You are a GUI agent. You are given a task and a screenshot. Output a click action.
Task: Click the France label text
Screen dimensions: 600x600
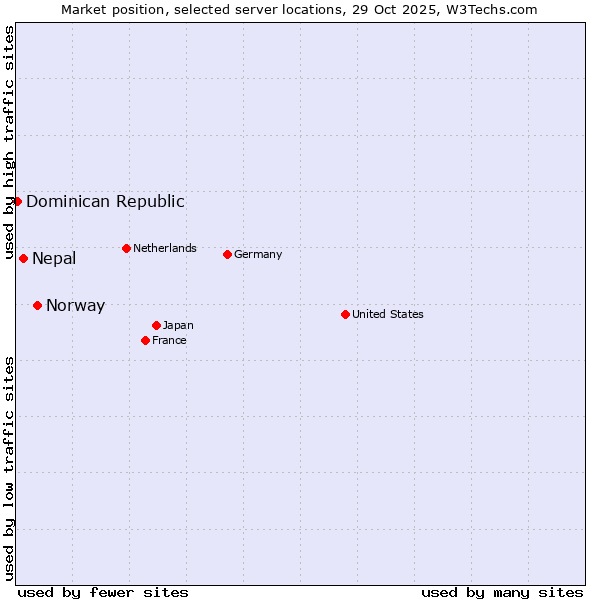pos(169,340)
